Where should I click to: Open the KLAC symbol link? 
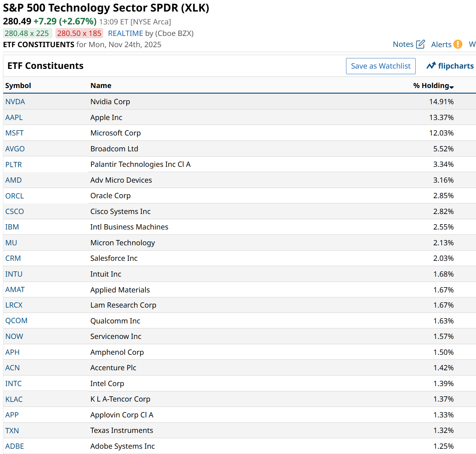click(x=14, y=399)
